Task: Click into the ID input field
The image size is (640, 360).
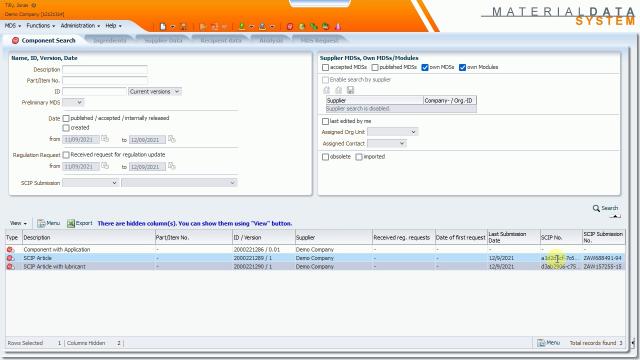Action: click(x=94, y=91)
